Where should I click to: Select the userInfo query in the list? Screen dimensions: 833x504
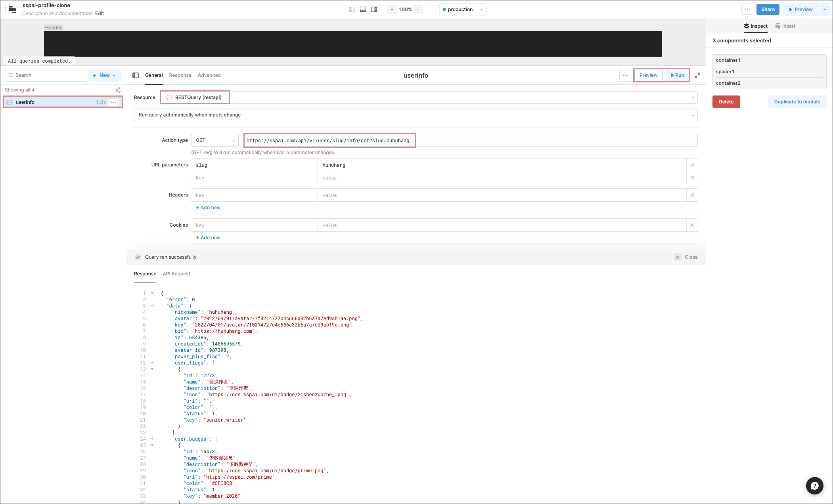pyautogui.click(x=63, y=102)
